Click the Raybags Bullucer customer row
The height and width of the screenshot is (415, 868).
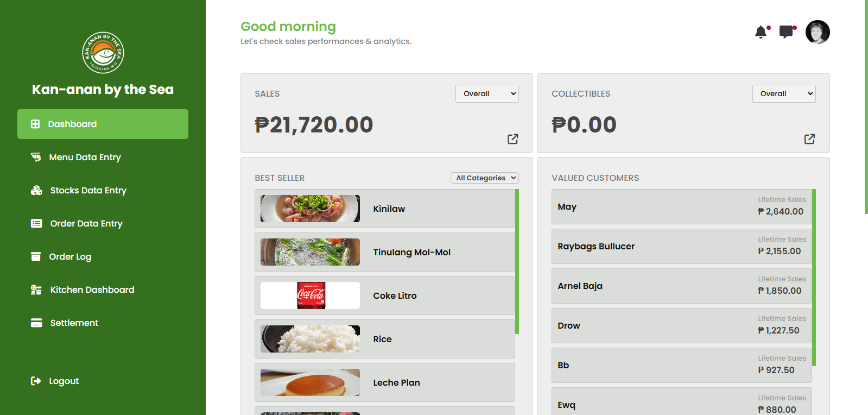click(681, 246)
